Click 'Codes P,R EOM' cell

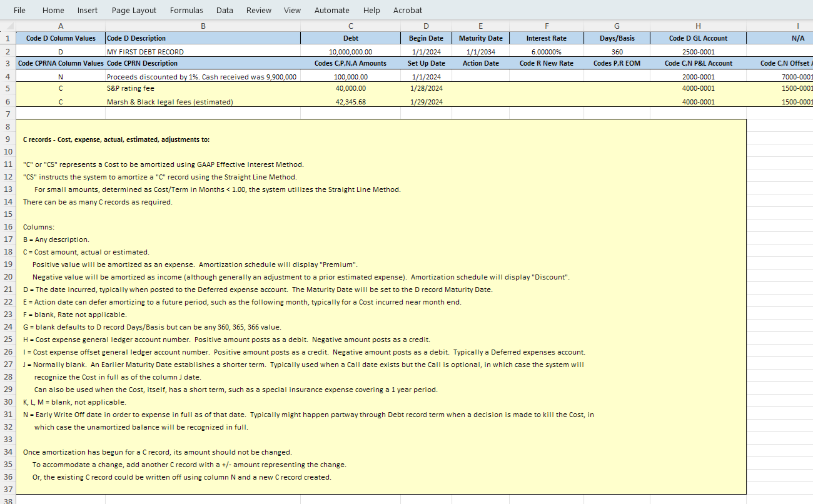coord(617,63)
